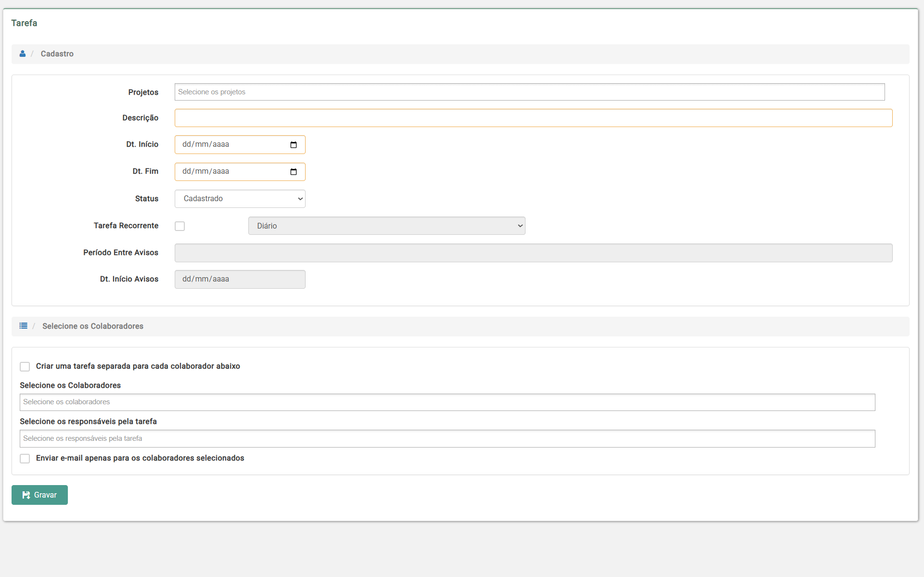The width and height of the screenshot is (924, 577).
Task: Open the Dt. Início calendar picker icon
Action: tap(294, 145)
